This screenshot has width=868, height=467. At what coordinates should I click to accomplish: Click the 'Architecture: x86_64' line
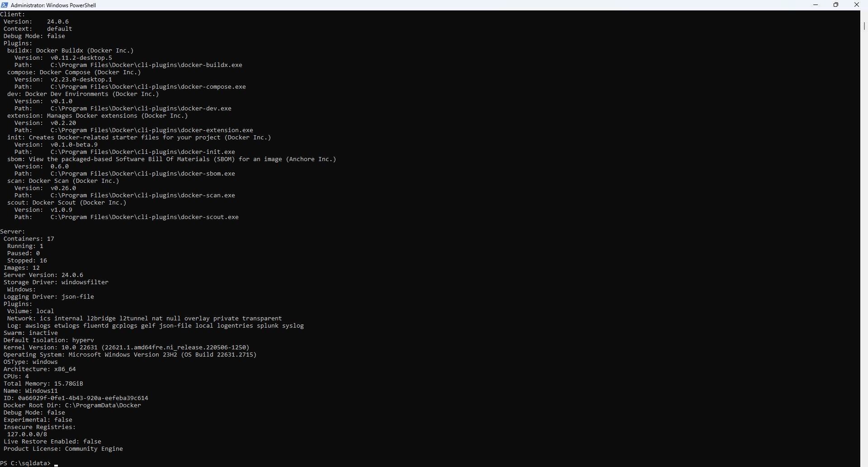40,369
